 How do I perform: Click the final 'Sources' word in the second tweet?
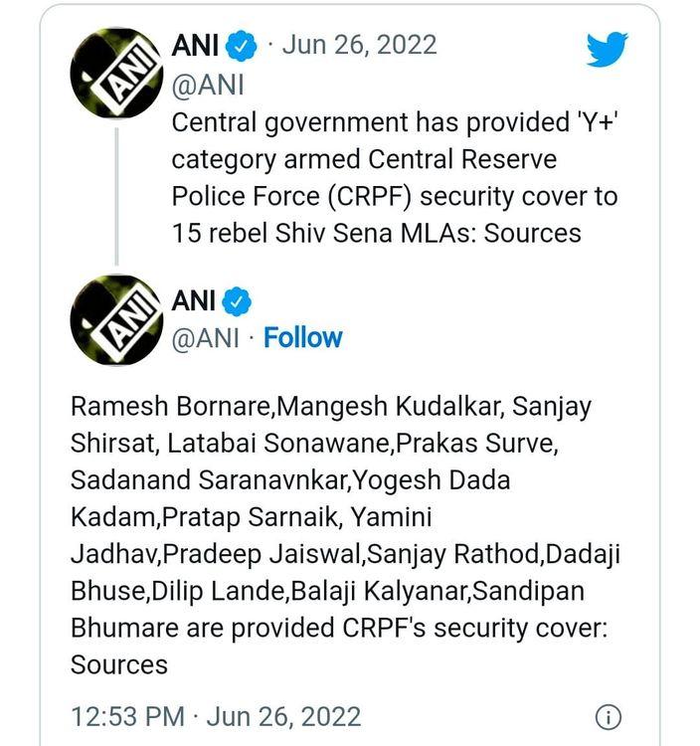(x=118, y=664)
